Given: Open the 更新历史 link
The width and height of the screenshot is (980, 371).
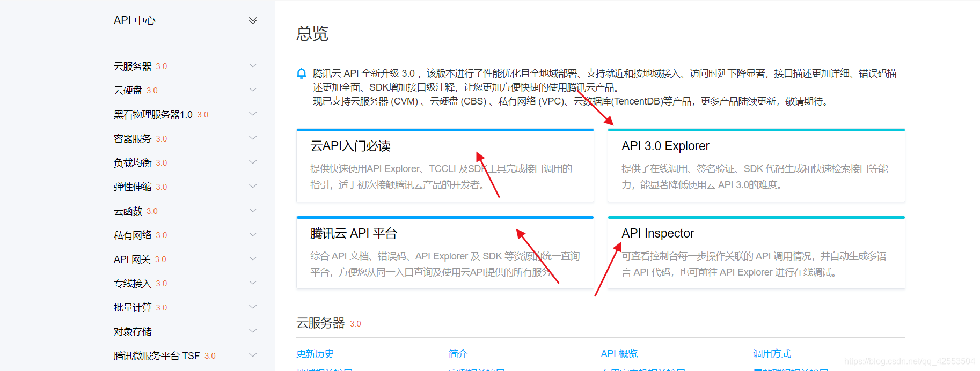Looking at the screenshot, I should pyautogui.click(x=316, y=354).
